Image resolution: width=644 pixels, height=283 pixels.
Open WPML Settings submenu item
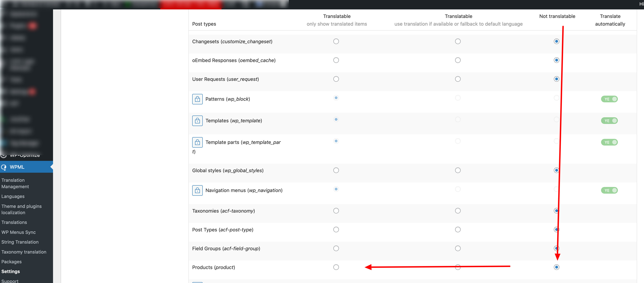10,271
